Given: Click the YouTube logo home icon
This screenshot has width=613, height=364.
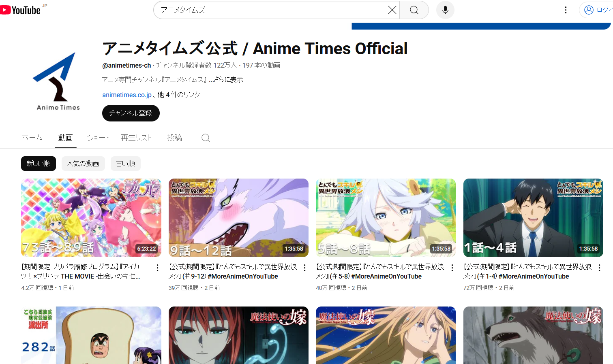Looking at the screenshot, I should point(20,10).
